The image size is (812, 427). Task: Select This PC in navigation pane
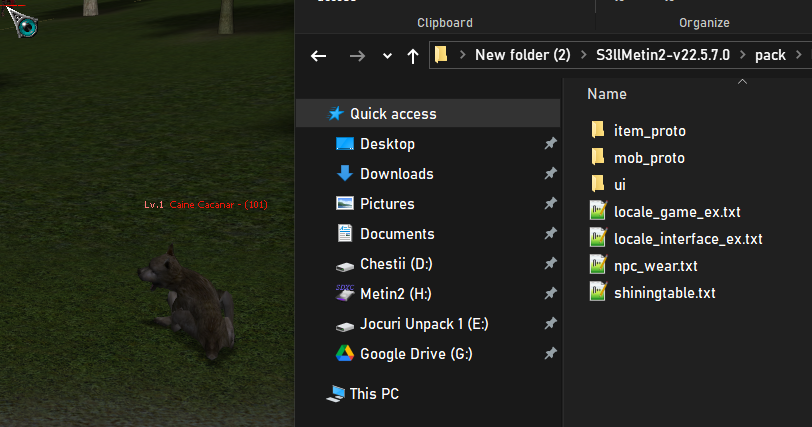pos(374,394)
